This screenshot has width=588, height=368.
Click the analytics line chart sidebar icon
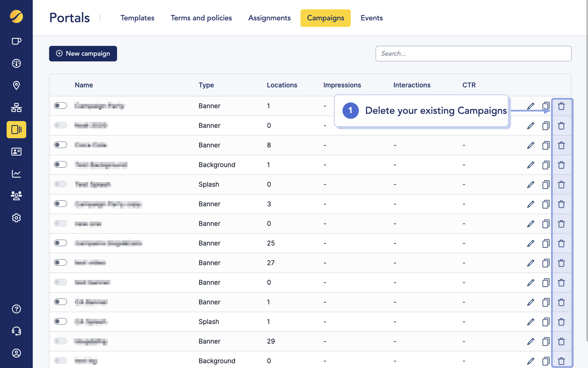(x=16, y=174)
